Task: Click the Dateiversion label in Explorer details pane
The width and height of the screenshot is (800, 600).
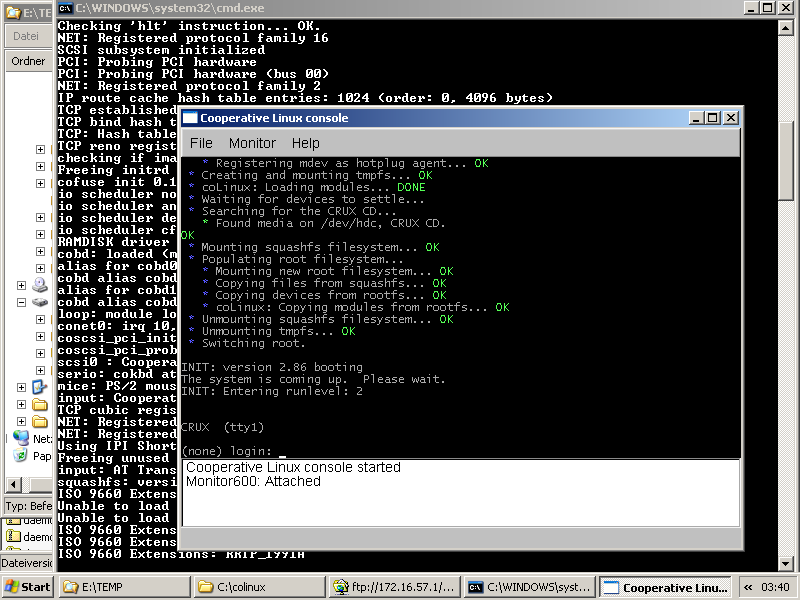Action: pyautogui.click(x=27, y=563)
